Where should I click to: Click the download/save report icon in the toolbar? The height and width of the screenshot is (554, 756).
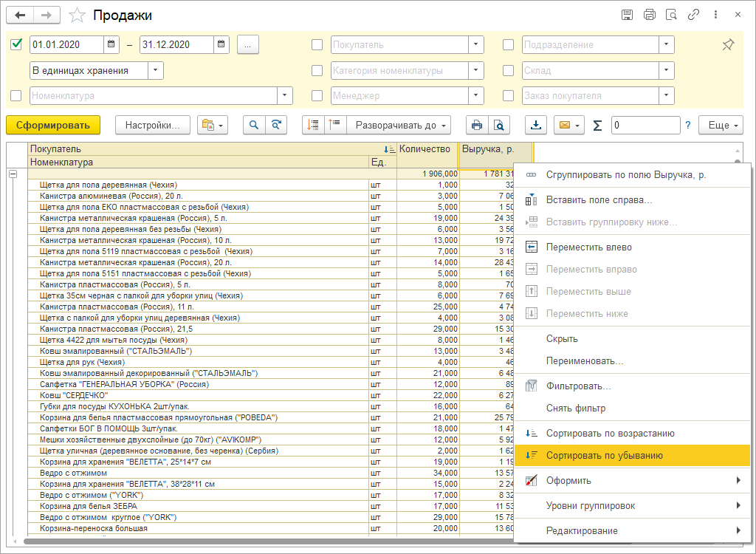coord(536,126)
